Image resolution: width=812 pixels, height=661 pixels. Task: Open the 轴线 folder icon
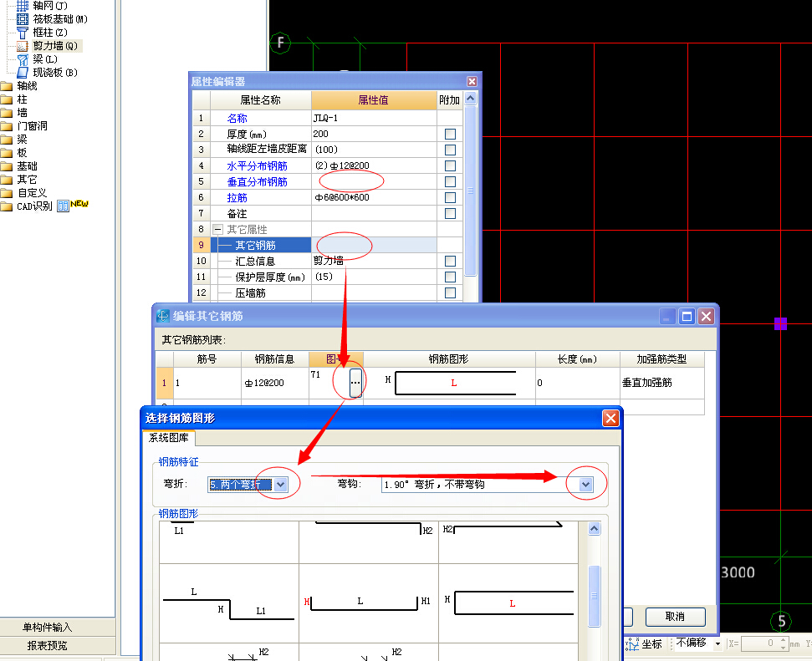tap(7, 86)
